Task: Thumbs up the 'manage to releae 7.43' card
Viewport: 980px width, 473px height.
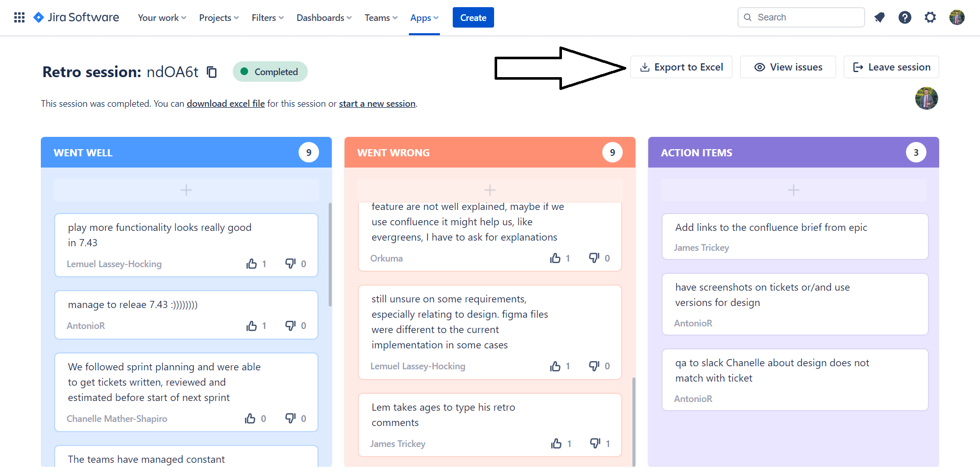Action: 252,326
